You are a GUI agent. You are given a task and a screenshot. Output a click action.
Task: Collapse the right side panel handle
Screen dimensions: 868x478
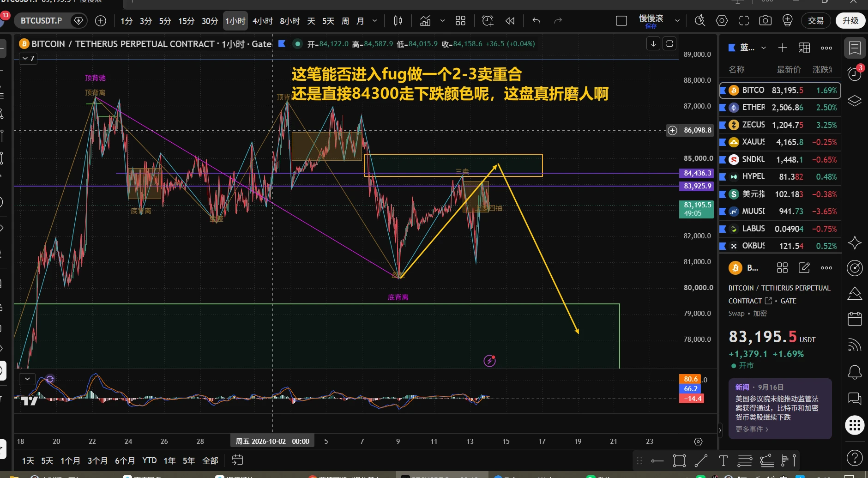click(719, 430)
